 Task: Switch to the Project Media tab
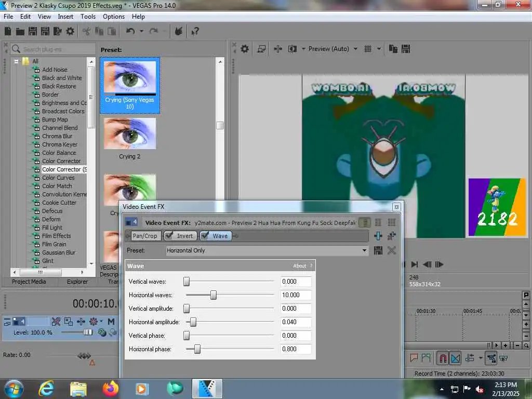click(29, 282)
